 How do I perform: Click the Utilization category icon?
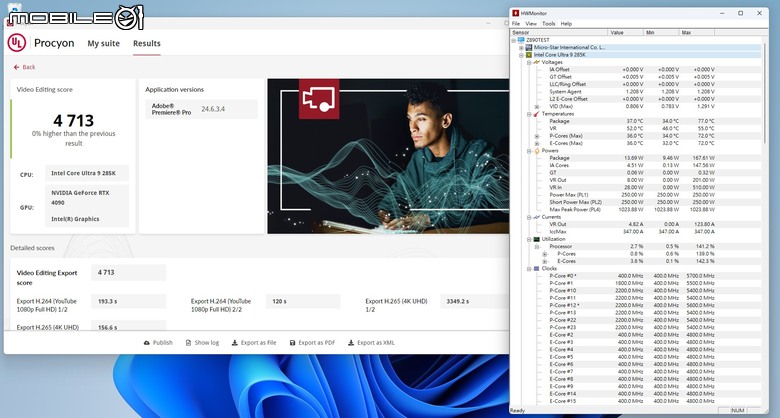[x=536, y=239]
